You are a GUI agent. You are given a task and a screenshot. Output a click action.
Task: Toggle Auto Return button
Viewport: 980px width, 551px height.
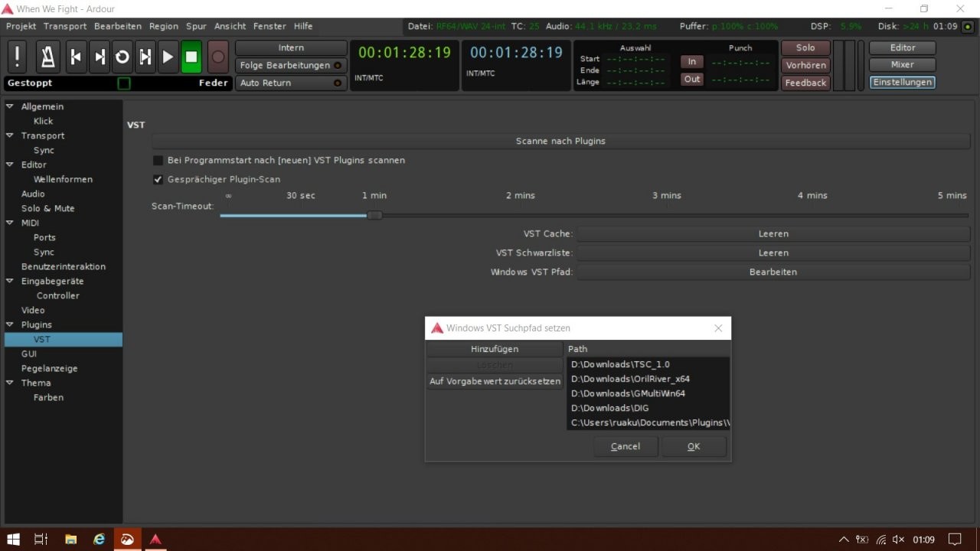coord(291,83)
